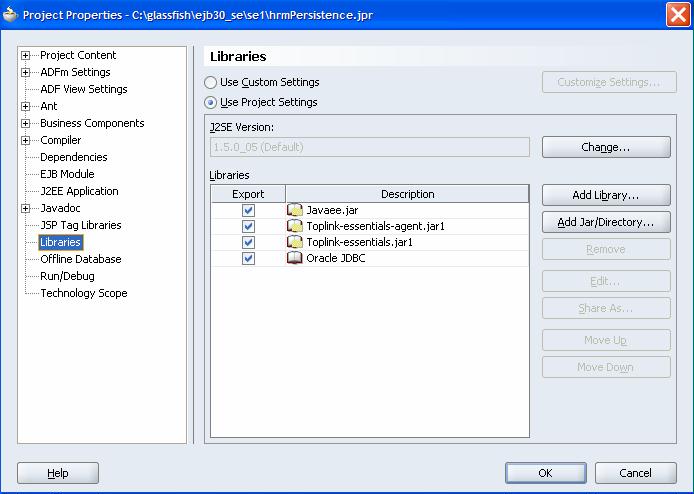Uncheck Export for Toplink-essentials.jar1
Viewport: 694px width, 494px height.
(x=248, y=242)
